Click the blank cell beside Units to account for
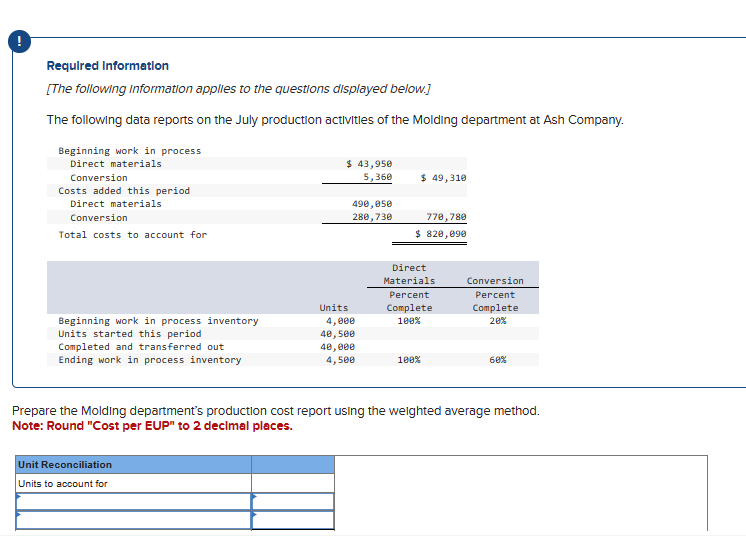Image resolution: width=746 pixels, height=539 pixels. 293,483
